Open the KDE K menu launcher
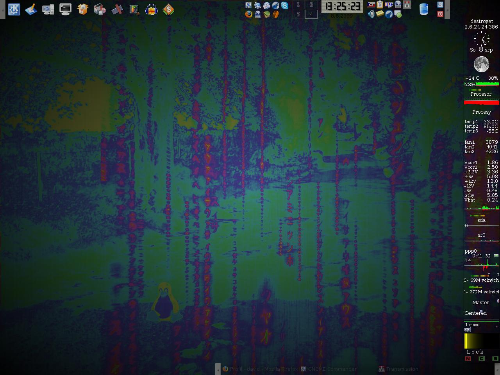Viewport: 500px width, 375px height. pos(14,9)
